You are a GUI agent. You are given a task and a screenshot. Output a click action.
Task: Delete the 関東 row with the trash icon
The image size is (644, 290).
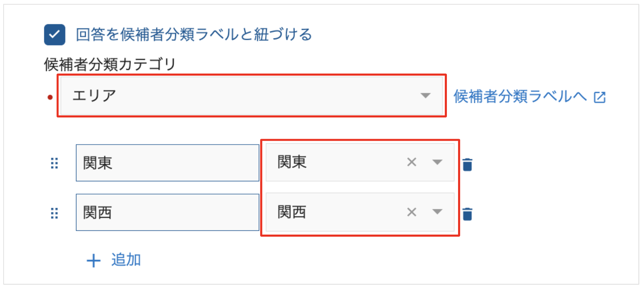pos(467,165)
